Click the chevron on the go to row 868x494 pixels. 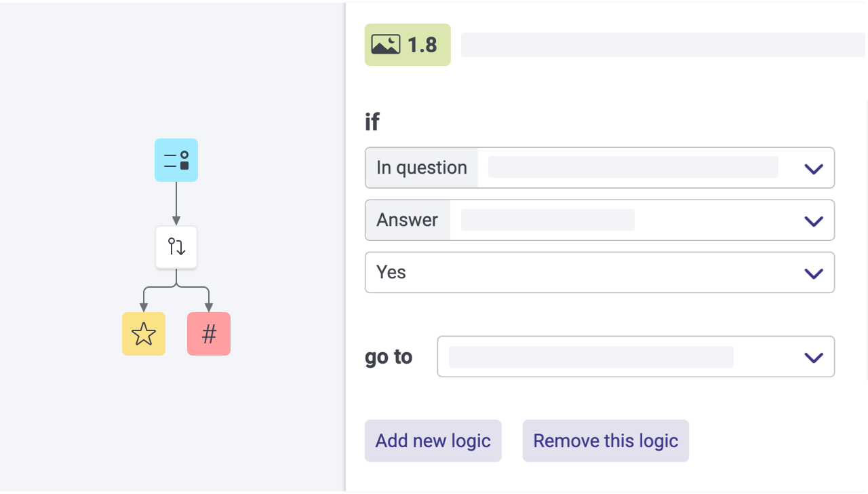813,357
